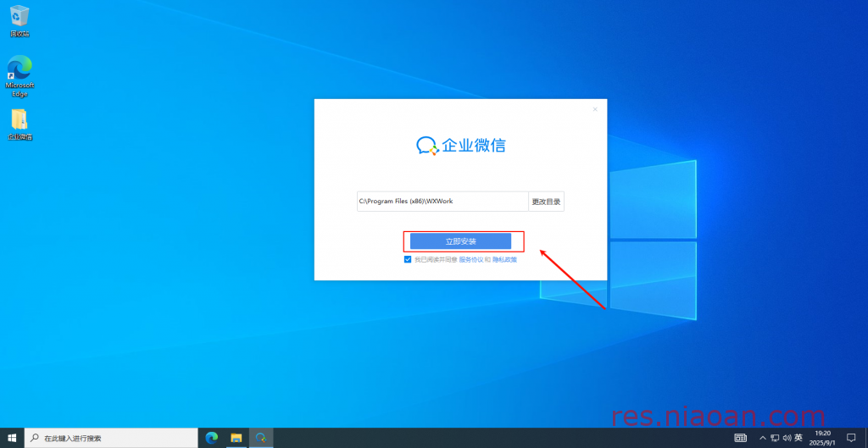Select the Microsoft Edge desktop shortcut
Screen dimensions: 868x448
point(19,75)
